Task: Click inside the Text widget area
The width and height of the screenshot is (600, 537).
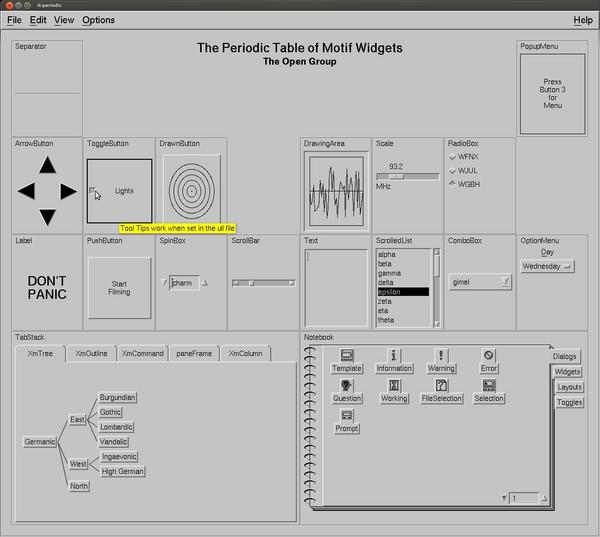Action: 336,288
